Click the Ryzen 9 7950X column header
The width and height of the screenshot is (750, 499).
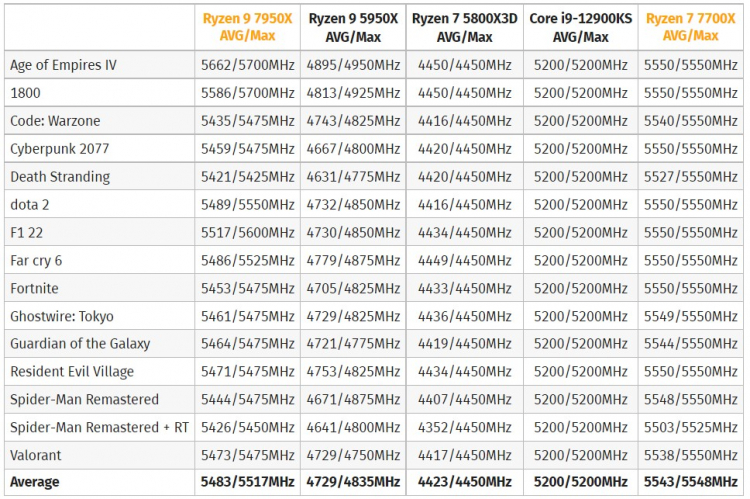pyautogui.click(x=247, y=27)
